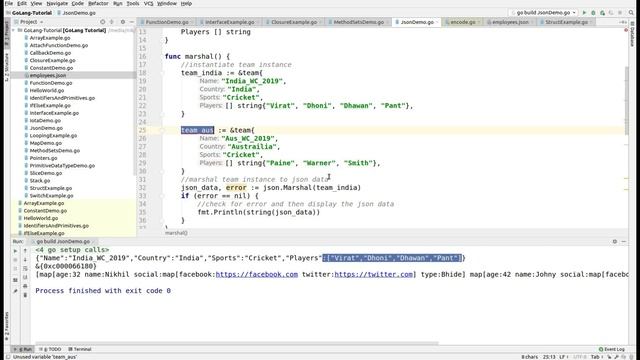640x360 pixels.
Task: Show hidden editor tabs dropdown
Action: coord(623,22)
